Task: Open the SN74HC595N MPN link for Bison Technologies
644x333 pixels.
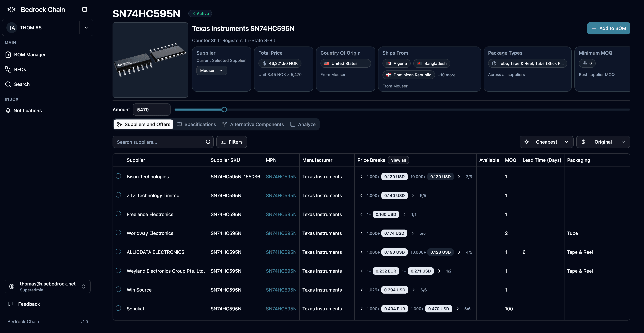Action: click(281, 177)
